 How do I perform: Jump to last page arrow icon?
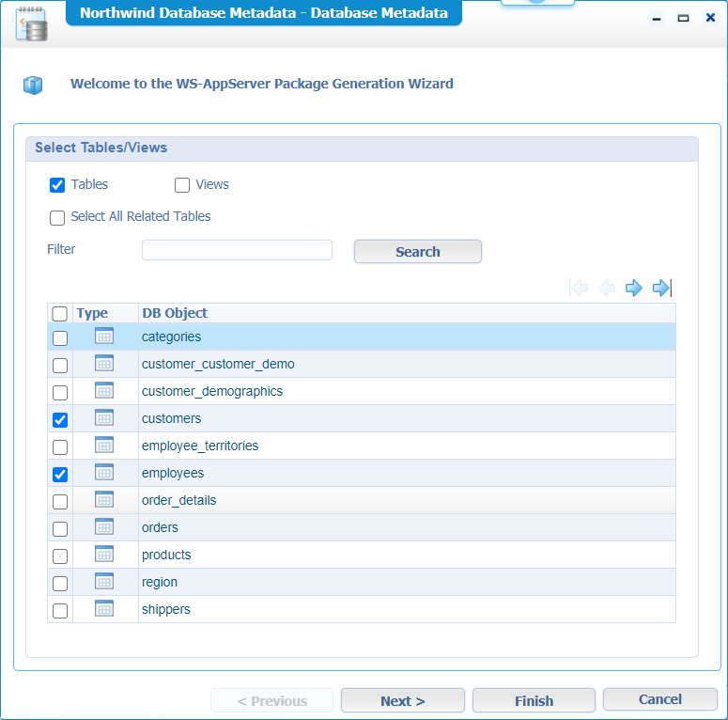point(662,289)
